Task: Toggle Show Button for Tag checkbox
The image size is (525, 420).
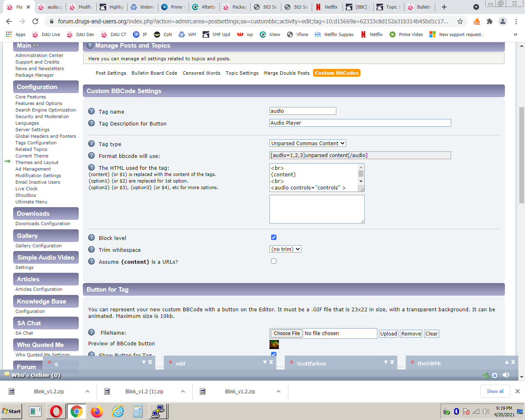Action: [274, 354]
